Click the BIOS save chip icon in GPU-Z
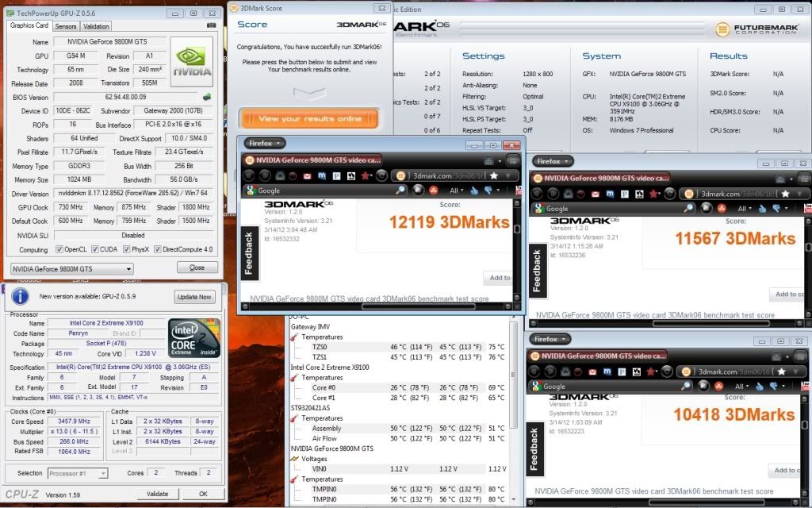This screenshot has width=812, height=508. (207, 97)
